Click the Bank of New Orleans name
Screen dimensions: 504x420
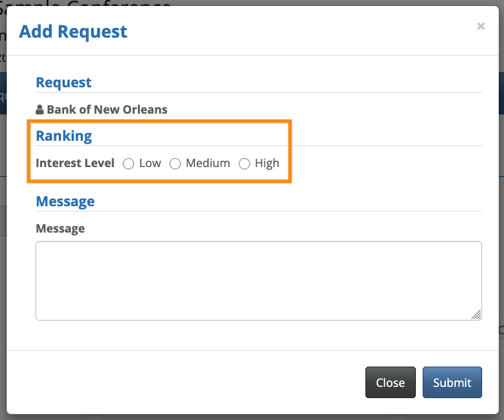107,110
